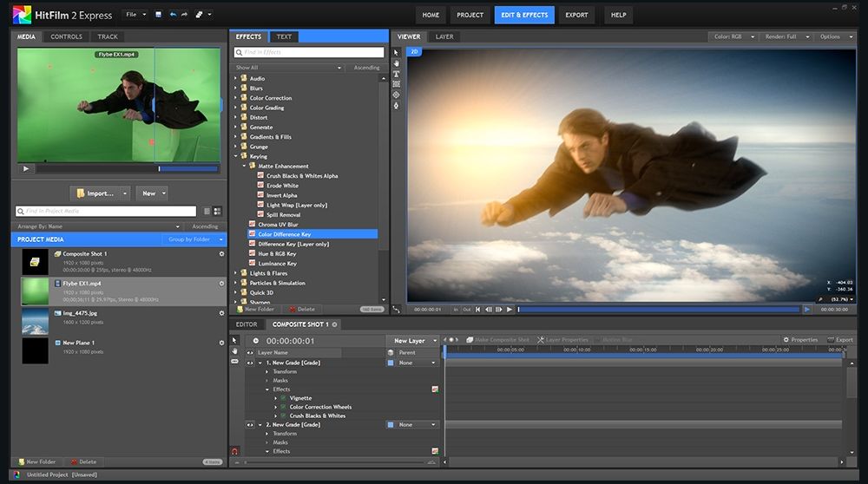This screenshot has height=484, width=868.
Task: Click the undo arrow icon
Action: pyautogui.click(x=173, y=15)
